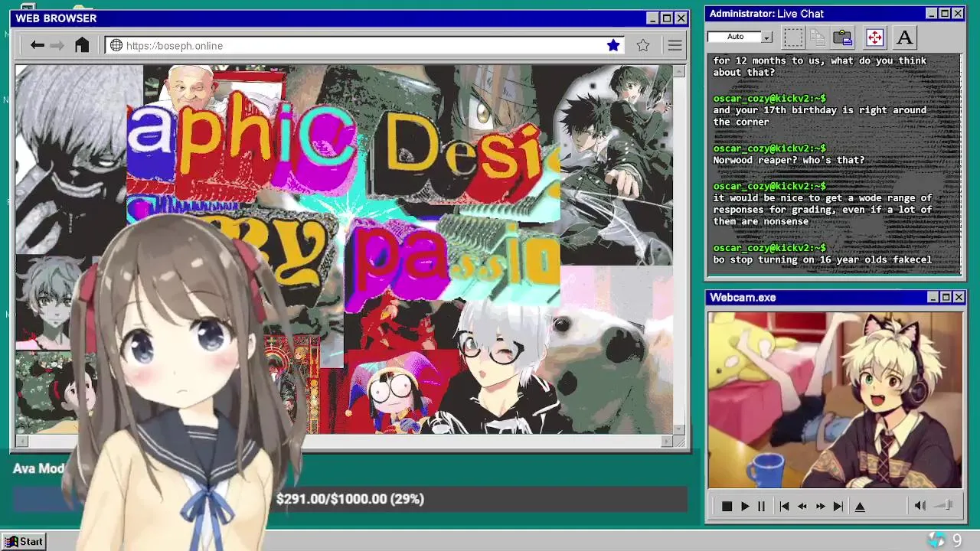Click the eject button in Webcam.exe
Screen dimensions: 980x551
860,506
